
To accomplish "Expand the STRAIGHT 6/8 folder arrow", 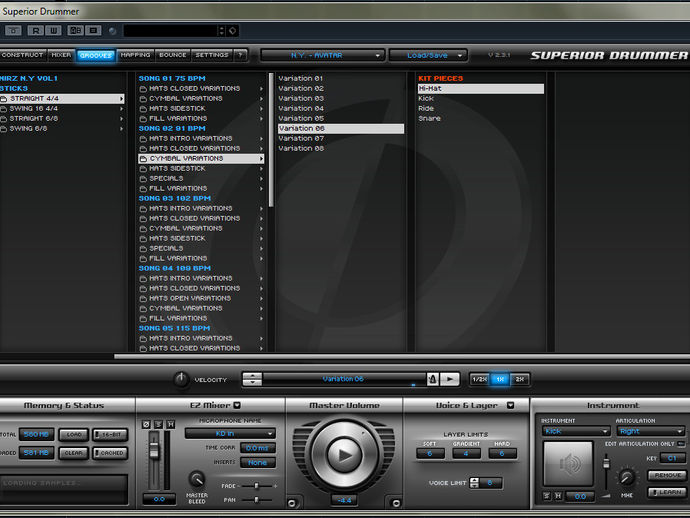I will coord(121,119).
